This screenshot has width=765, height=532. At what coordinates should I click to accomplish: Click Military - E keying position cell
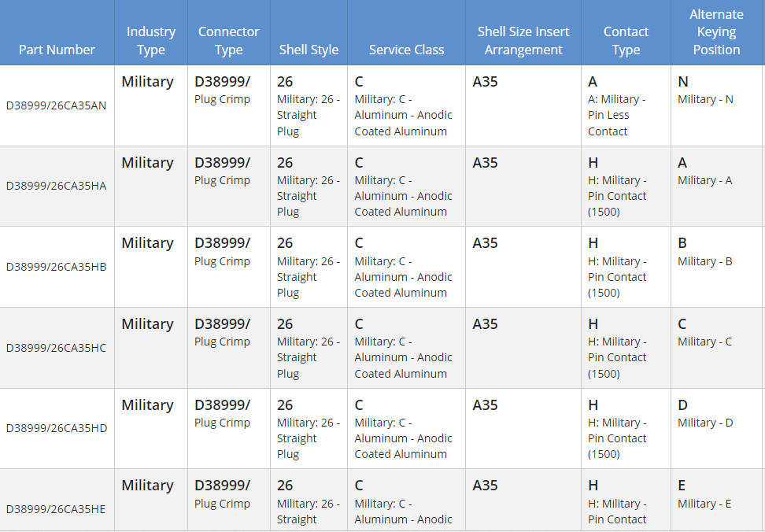[x=705, y=503]
